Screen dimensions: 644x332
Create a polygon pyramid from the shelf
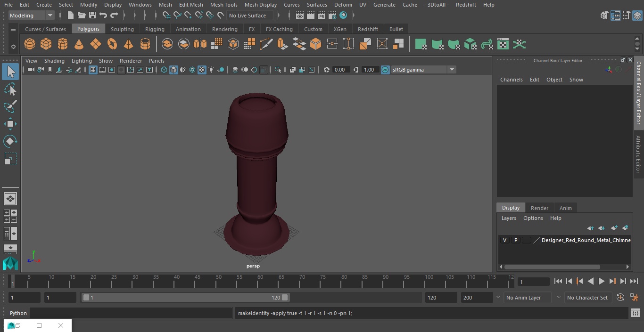(128, 44)
